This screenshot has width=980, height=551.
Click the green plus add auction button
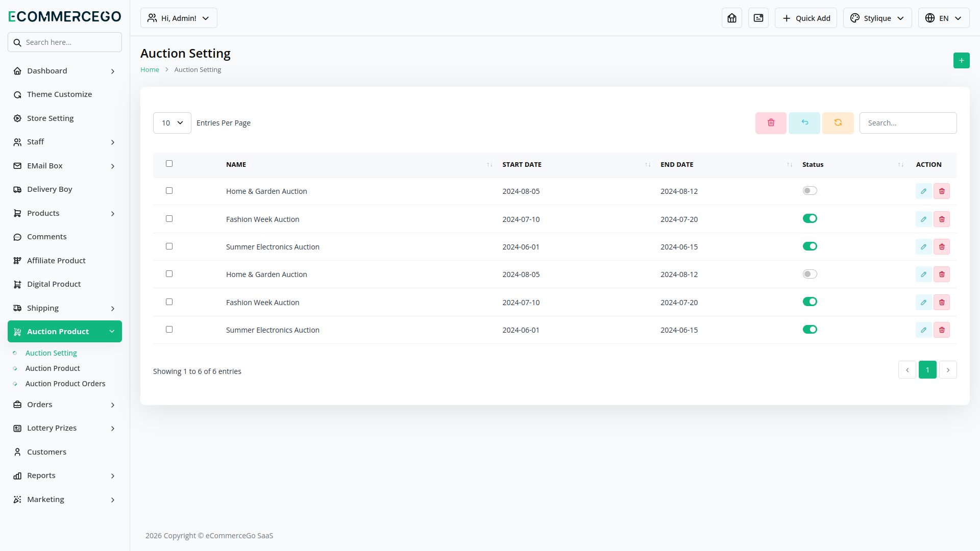point(961,60)
